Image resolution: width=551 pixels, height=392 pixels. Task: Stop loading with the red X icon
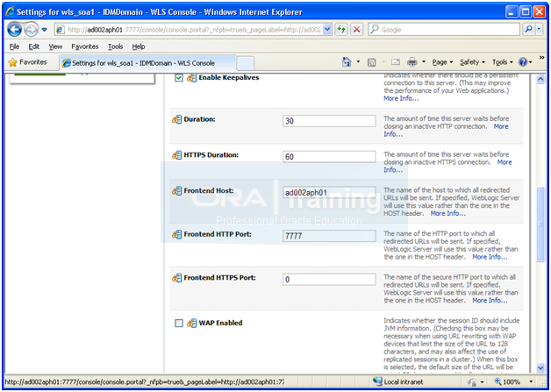pyautogui.click(x=357, y=30)
